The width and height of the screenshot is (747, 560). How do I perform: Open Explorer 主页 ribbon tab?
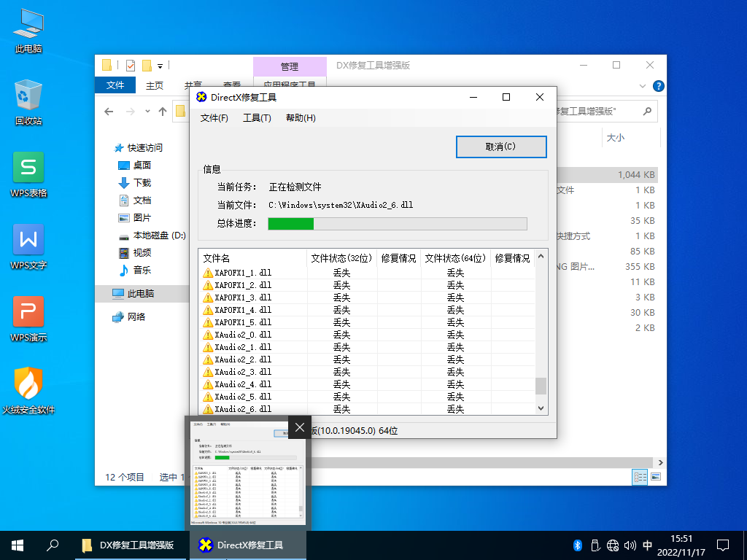click(x=155, y=85)
